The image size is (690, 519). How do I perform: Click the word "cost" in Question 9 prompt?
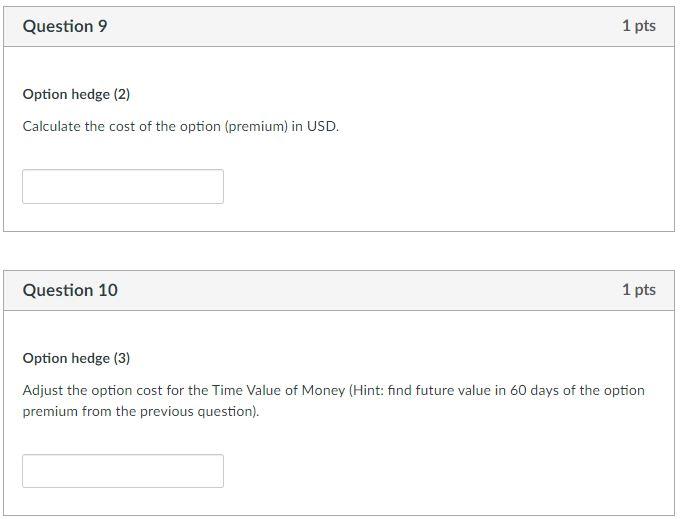tap(123, 127)
